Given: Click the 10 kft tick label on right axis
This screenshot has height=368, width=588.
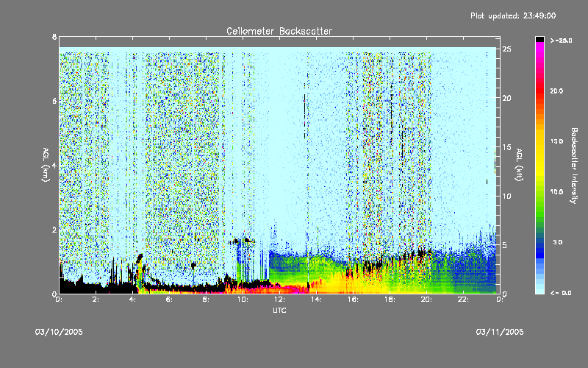Looking at the screenshot, I should 506,196.
